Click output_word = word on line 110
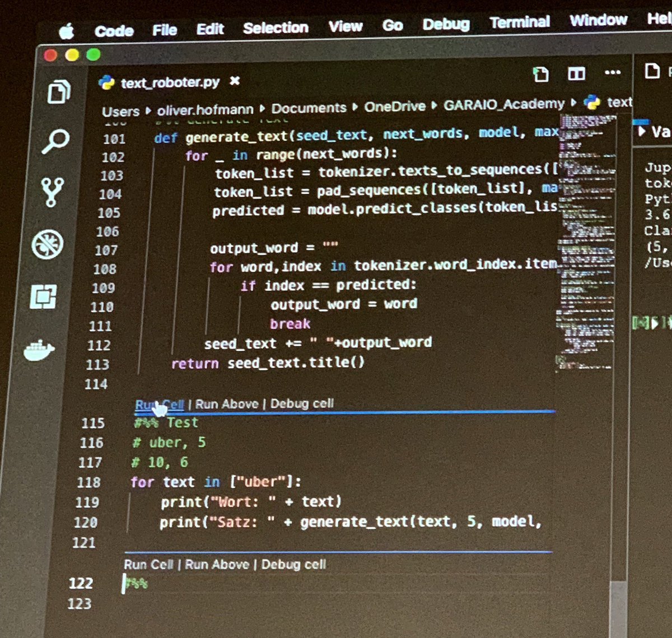 344,304
